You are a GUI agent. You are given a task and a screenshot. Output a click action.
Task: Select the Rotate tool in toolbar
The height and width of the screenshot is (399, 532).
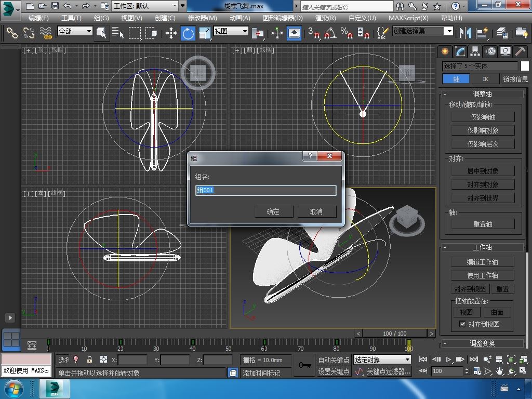click(188, 33)
